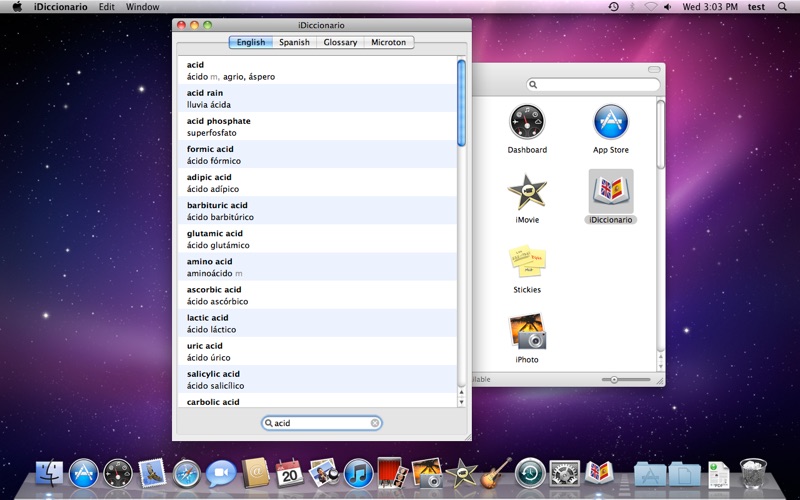
Task: Select the 'barbituric acid' entry
Action: tap(317, 211)
